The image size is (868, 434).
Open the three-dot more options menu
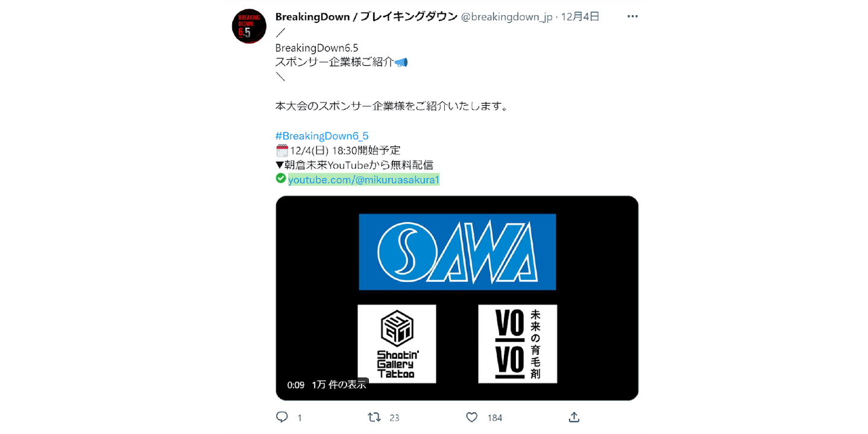click(632, 17)
